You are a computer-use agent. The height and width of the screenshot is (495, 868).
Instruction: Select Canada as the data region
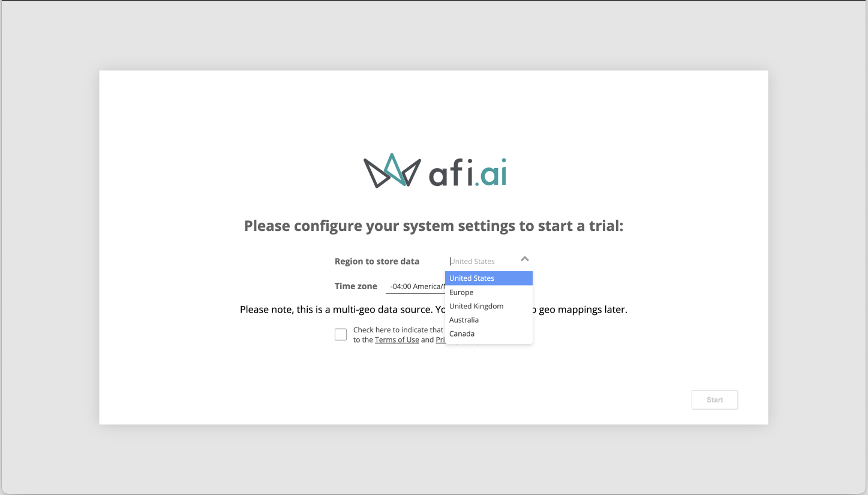[462, 334]
